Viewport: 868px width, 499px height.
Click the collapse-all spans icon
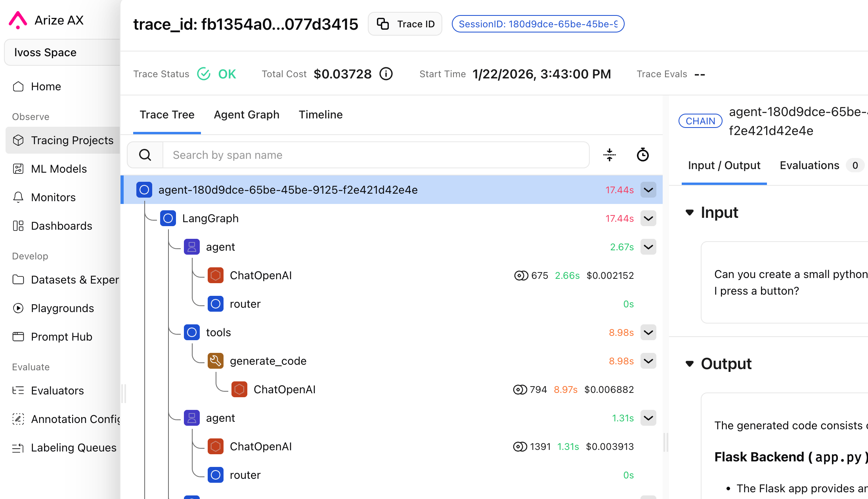tap(609, 155)
